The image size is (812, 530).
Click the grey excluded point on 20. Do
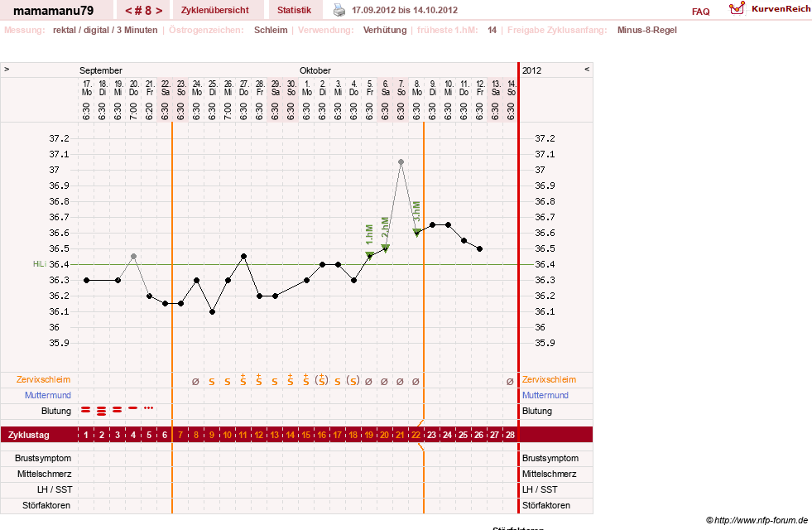[x=133, y=257]
